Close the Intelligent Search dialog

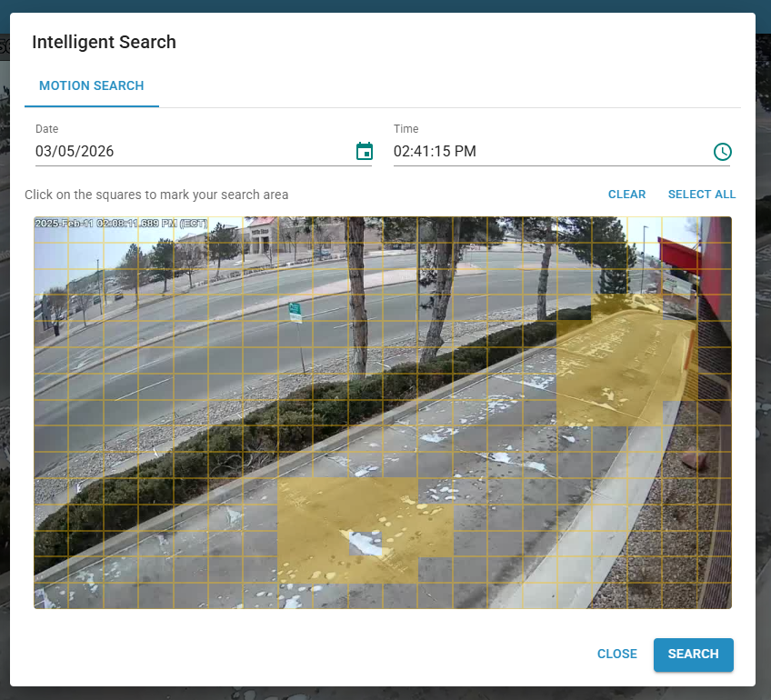[616, 654]
